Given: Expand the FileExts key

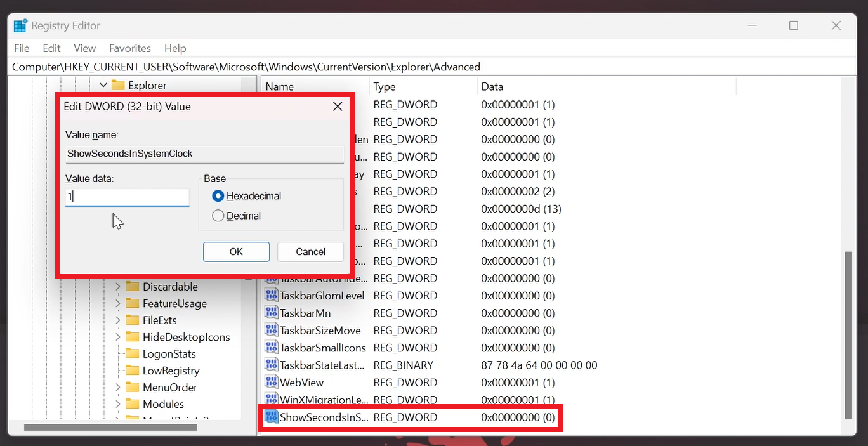Looking at the screenshot, I should 118,320.
